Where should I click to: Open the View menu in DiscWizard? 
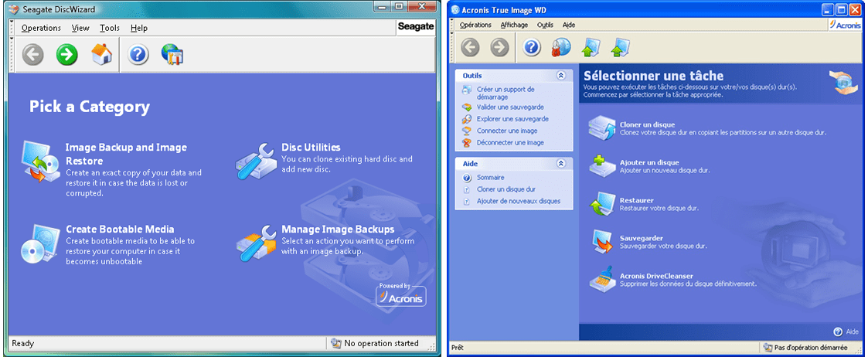coord(80,28)
